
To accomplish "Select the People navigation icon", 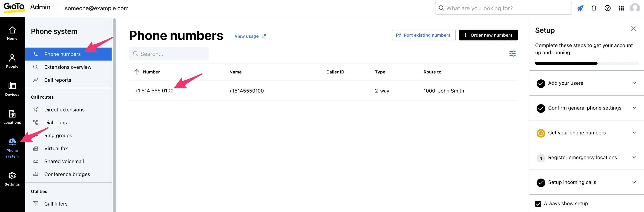I will click(12, 61).
